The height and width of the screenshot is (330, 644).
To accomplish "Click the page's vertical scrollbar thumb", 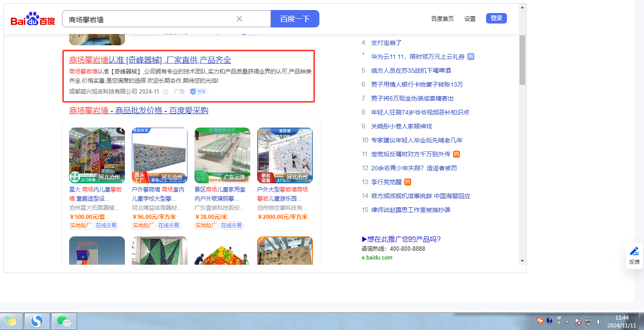I will [522, 60].
